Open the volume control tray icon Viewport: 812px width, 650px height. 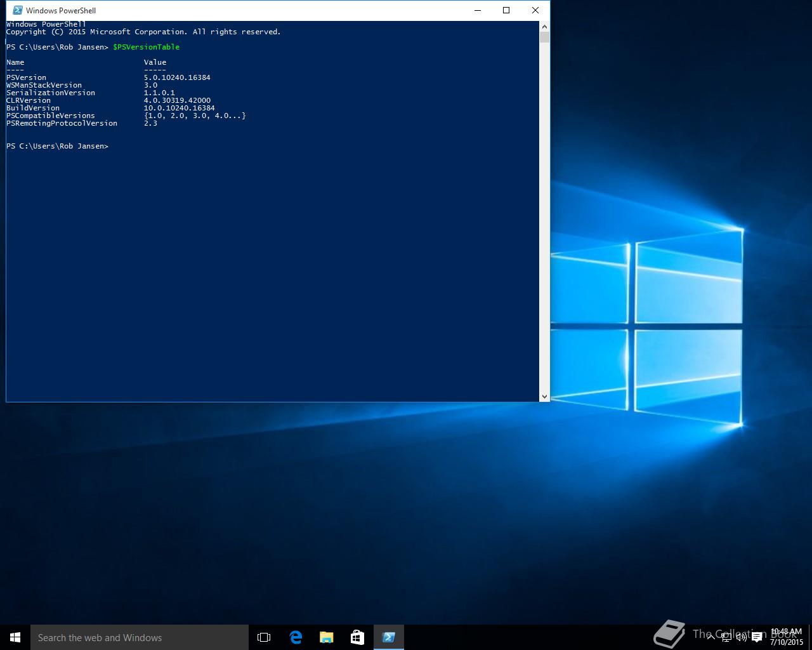[x=741, y=637]
